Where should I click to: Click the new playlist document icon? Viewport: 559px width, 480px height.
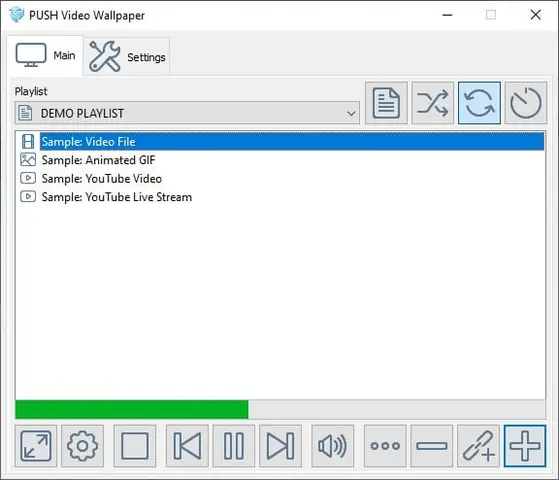tap(386, 103)
